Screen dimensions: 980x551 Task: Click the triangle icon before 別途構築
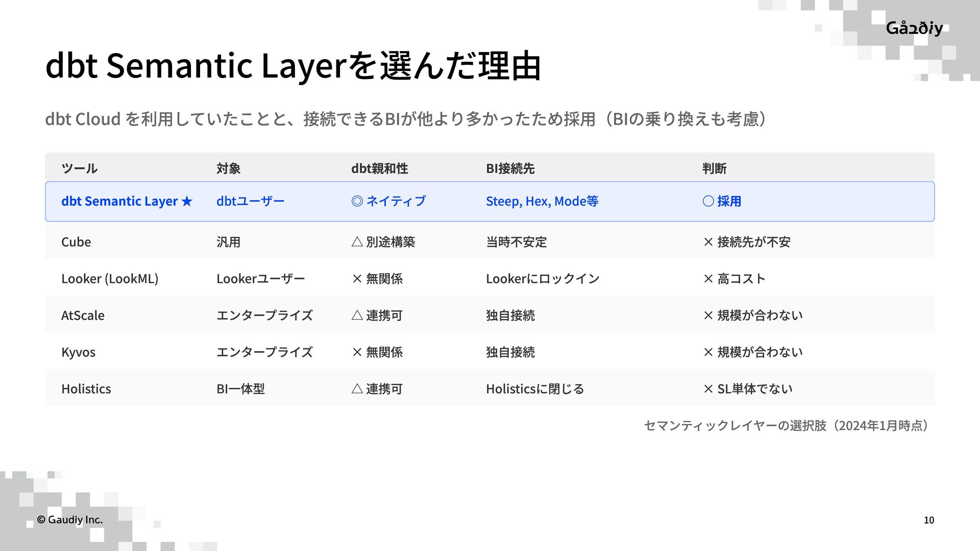[x=357, y=242]
